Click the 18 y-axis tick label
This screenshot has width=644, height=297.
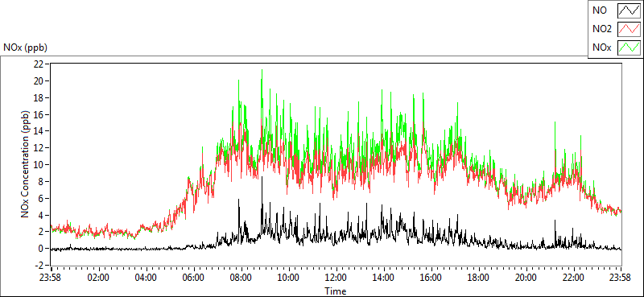tap(39, 97)
